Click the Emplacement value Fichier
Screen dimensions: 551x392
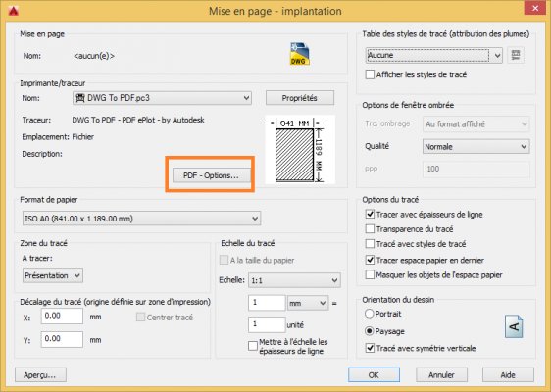point(83,136)
